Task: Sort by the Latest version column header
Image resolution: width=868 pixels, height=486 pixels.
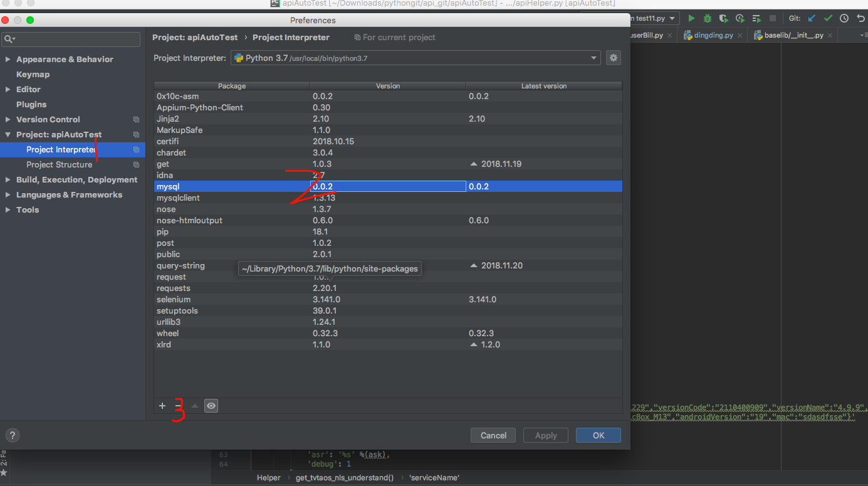Action: [544, 86]
